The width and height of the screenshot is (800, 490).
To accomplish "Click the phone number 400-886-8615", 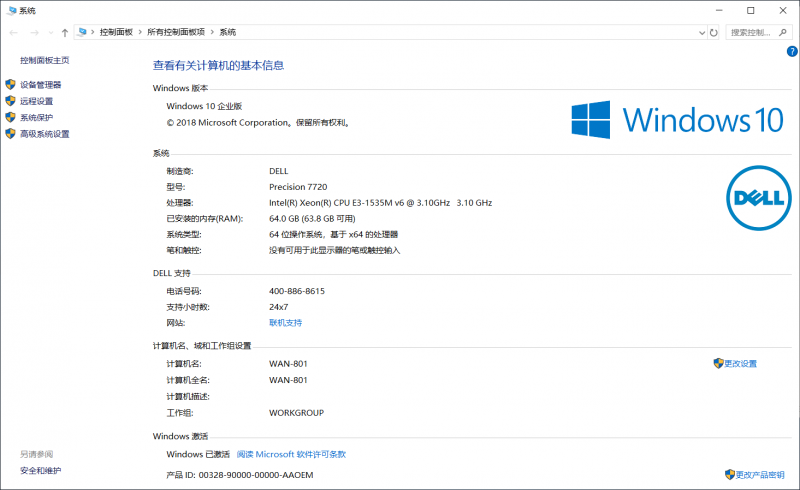I will pos(297,291).
